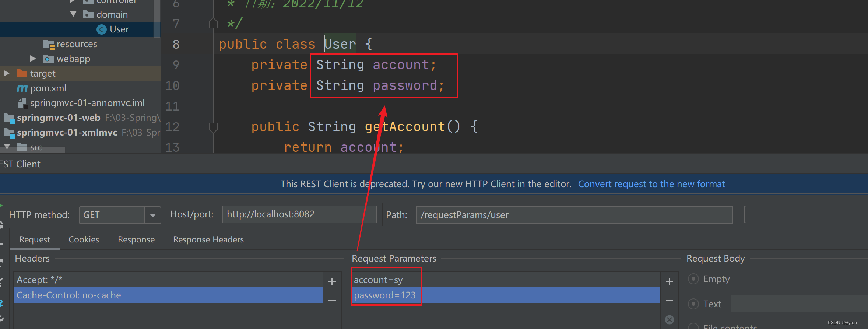
Task: Click the resources folder icon
Action: 49,44
